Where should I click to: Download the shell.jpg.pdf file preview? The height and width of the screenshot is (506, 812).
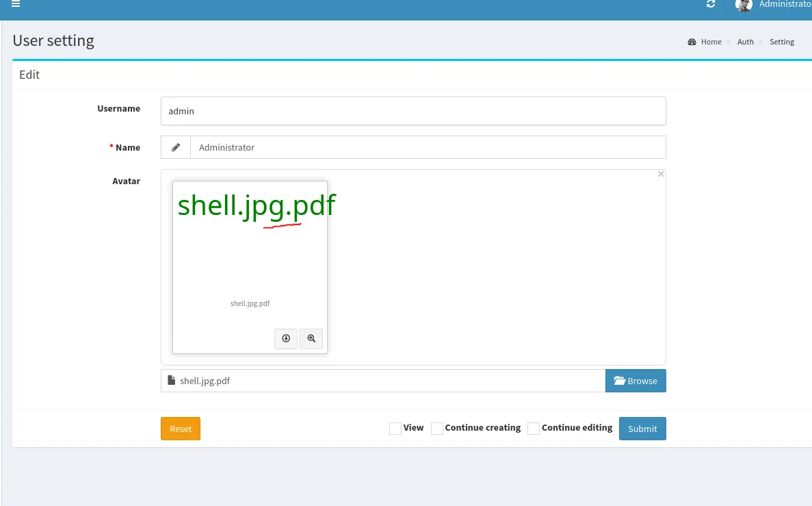tap(286, 338)
